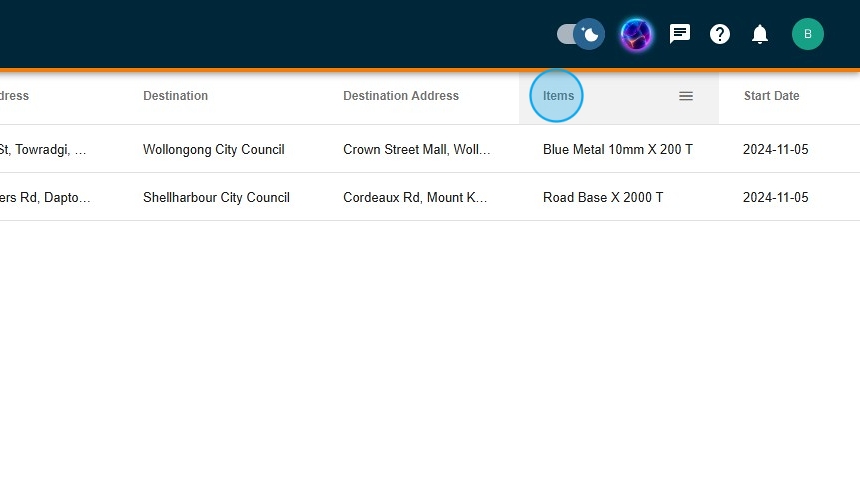Click the Towradgi origin address cell
The height and width of the screenshot is (480, 860).
point(45,149)
